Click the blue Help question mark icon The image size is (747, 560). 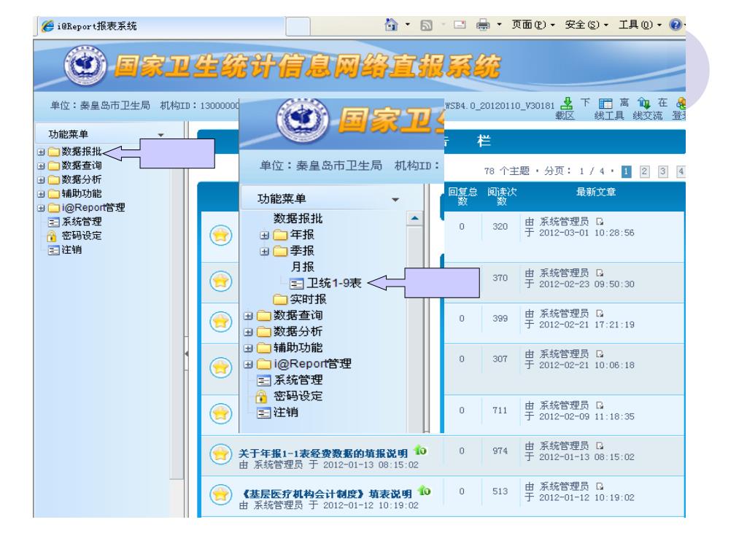pyautogui.click(x=675, y=24)
